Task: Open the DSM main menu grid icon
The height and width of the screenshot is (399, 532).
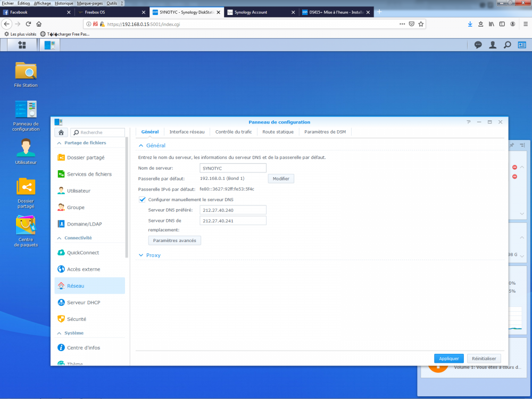Action: click(22, 45)
